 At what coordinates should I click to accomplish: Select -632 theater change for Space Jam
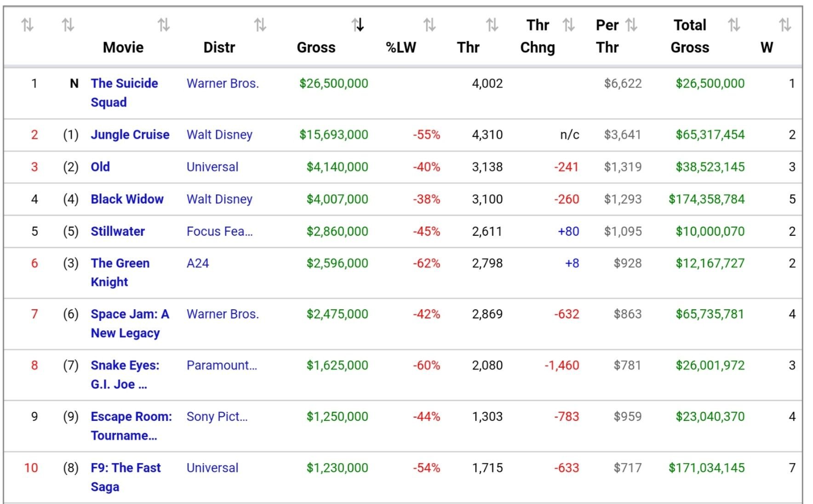point(567,314)
